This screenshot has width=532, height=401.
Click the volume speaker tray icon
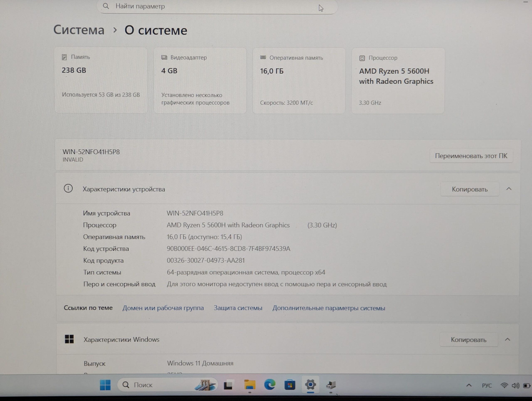(515, 386)
